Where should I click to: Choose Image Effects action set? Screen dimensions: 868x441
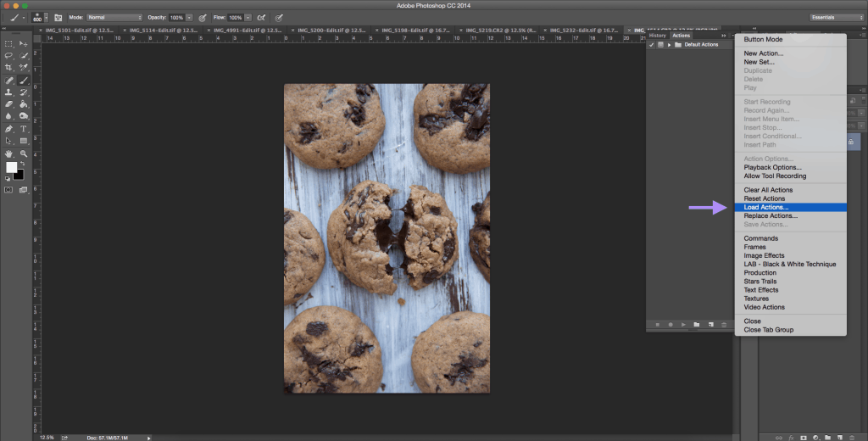[x=791, y=255]
